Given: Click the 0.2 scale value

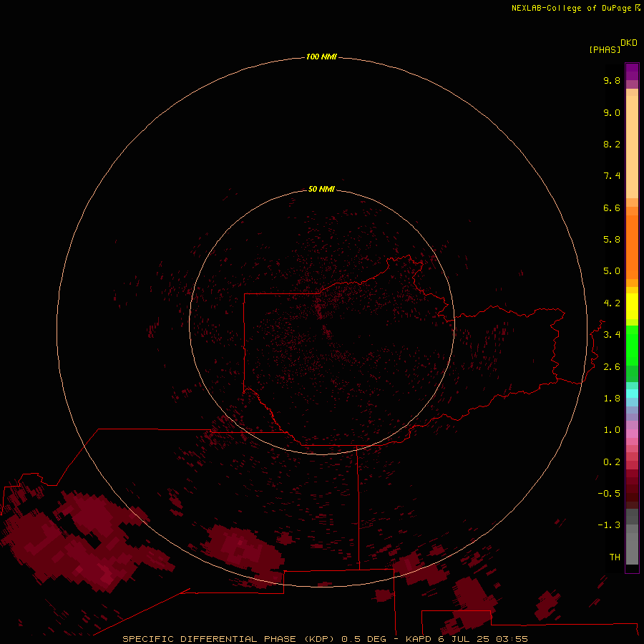Looking at the screenshot, I should [x=612, y=462].
